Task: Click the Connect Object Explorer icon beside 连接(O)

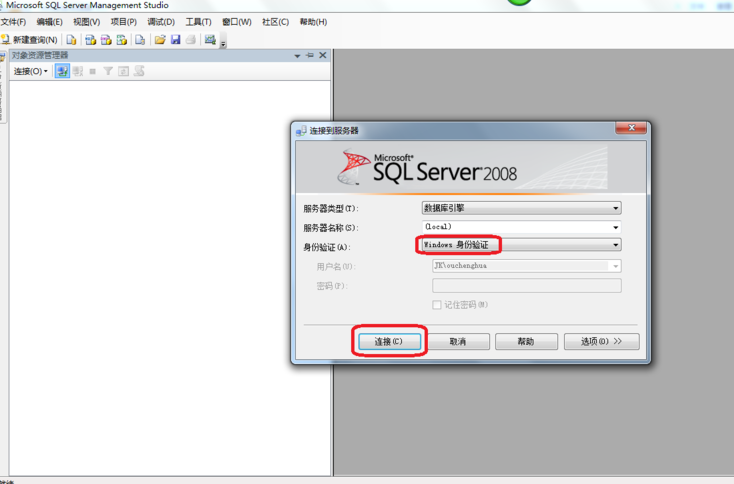Action: point(62,71)
